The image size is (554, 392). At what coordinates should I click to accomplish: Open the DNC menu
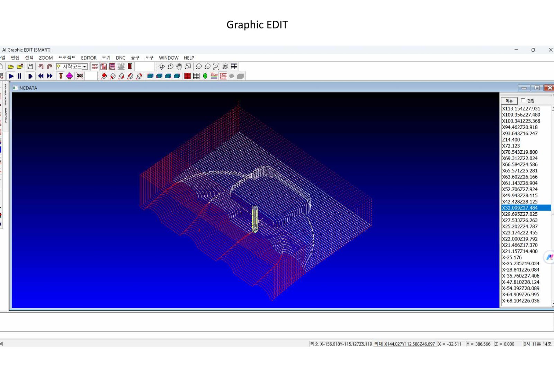tap(120, 58)
